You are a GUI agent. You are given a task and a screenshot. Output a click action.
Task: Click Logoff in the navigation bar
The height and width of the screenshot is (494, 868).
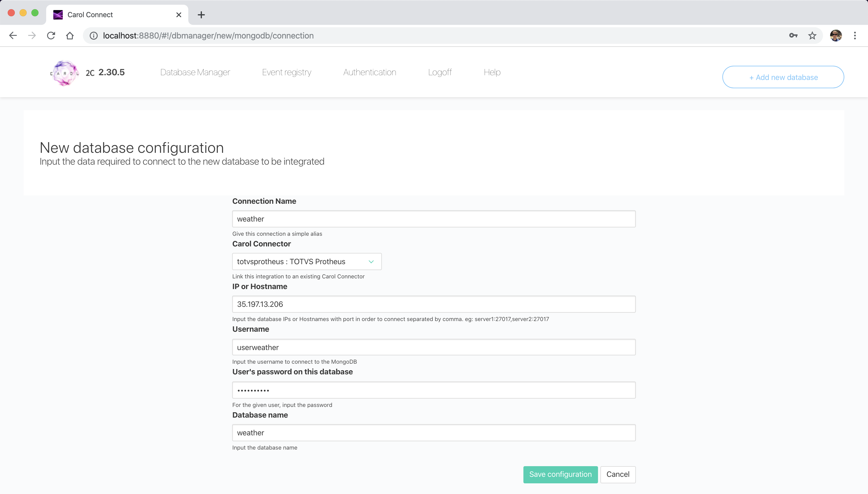[x=440, y=72]
